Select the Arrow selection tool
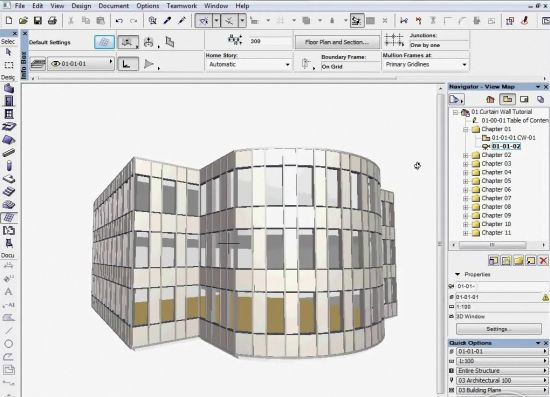Screen dimensions: 550x397 pos(9,52)
